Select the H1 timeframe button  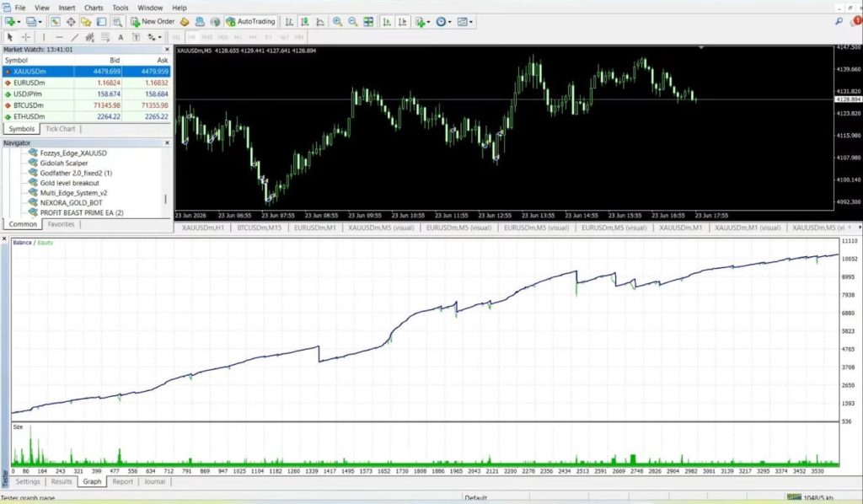(238, 37)
